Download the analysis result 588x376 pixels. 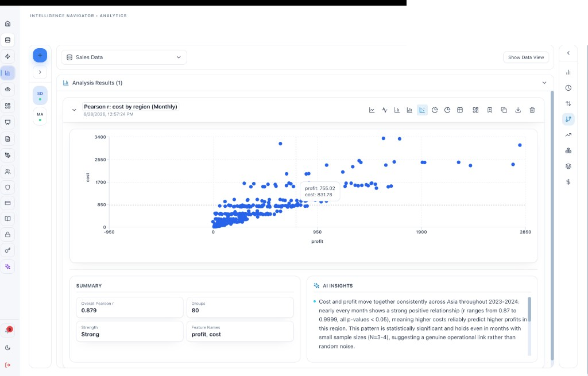click(518, 110)
